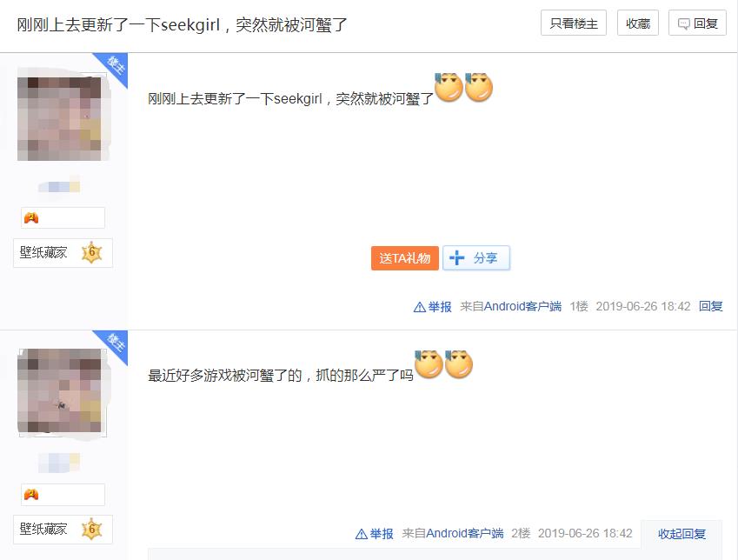Click the 壁纸藏家 title on first post
The width and height of the screenshot is (738, 560).
[43, 253]
